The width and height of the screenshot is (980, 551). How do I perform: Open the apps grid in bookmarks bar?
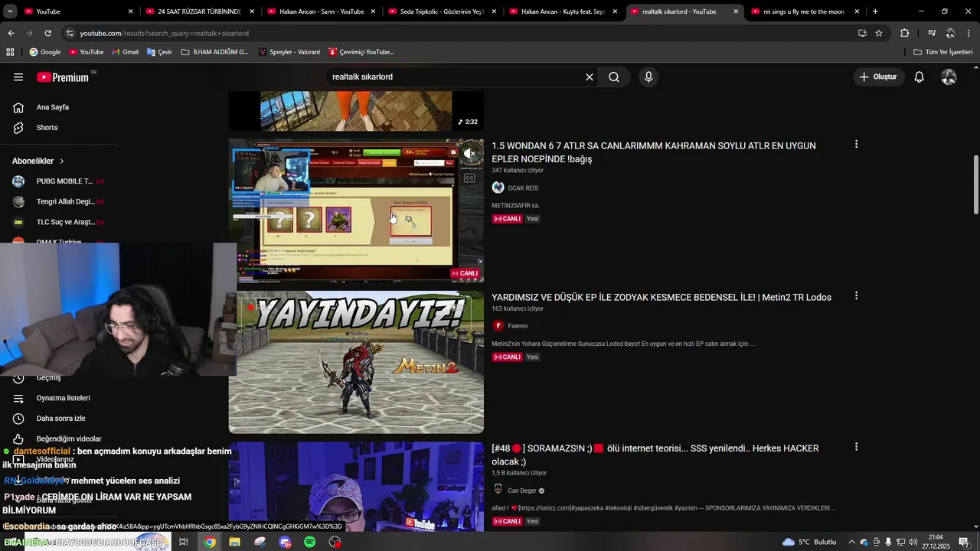10,52
